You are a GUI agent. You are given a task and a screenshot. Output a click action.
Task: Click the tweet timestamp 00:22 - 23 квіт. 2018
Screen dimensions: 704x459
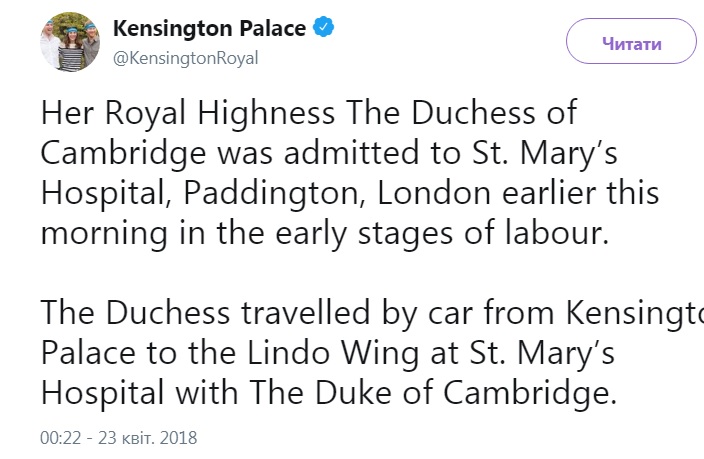pos(119,438)
